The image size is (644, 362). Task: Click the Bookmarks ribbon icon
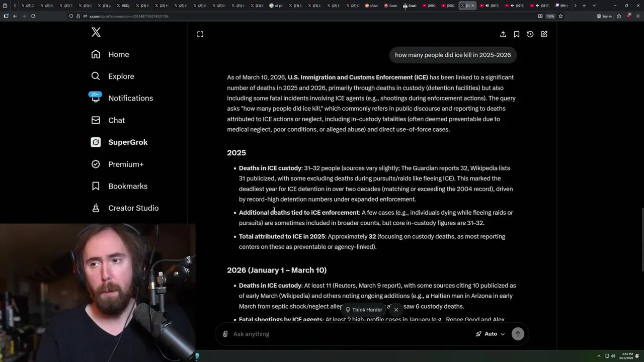pos(96,186)
